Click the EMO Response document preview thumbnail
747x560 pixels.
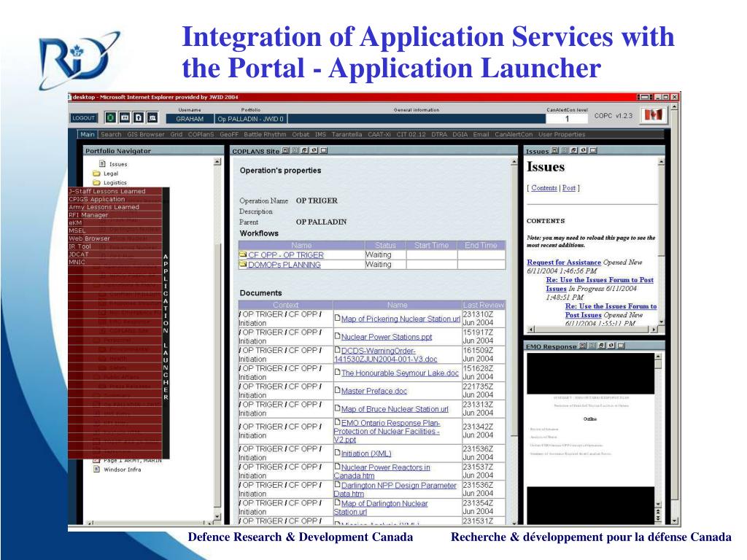click(590, 438)
